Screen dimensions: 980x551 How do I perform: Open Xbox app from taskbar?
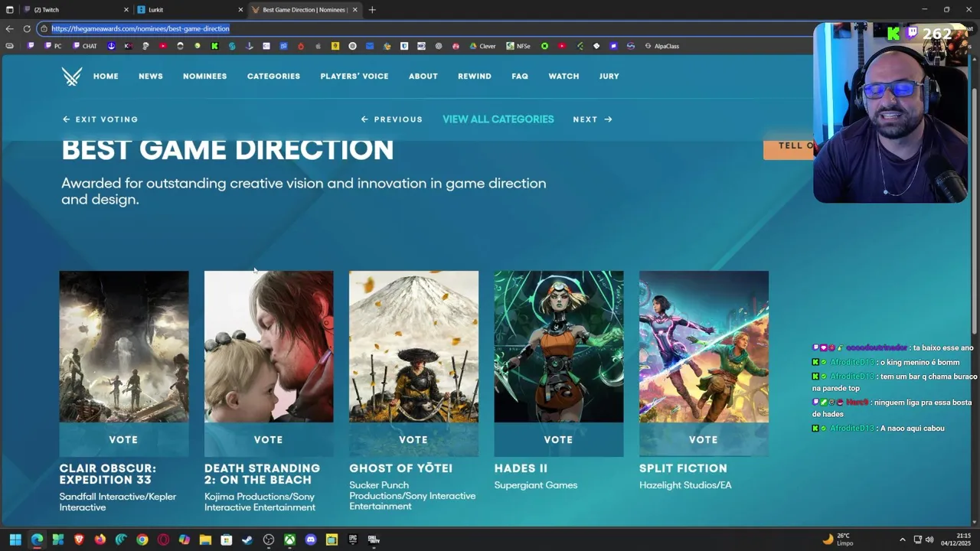point(290,540)
